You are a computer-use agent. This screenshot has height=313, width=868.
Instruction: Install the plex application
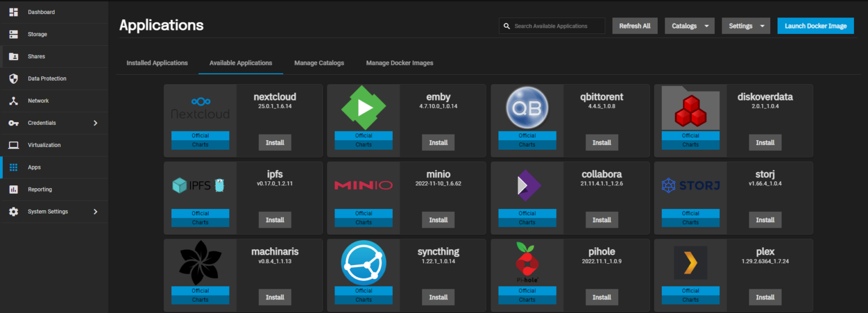[765, 297]
